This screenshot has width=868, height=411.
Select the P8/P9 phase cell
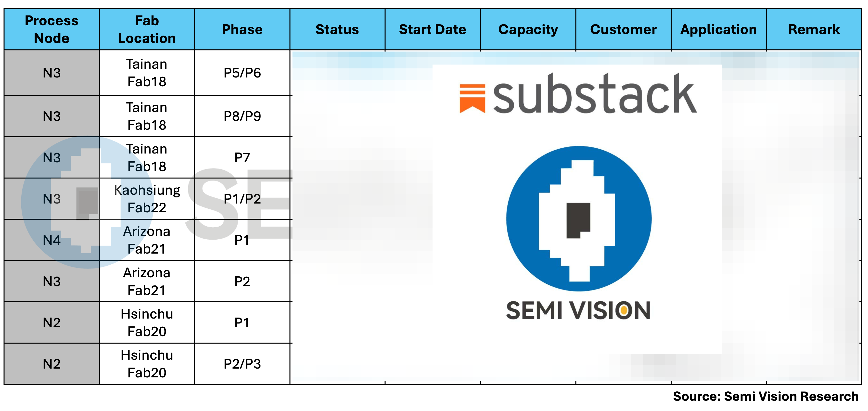pyautogui.click(x=242, y=116)
